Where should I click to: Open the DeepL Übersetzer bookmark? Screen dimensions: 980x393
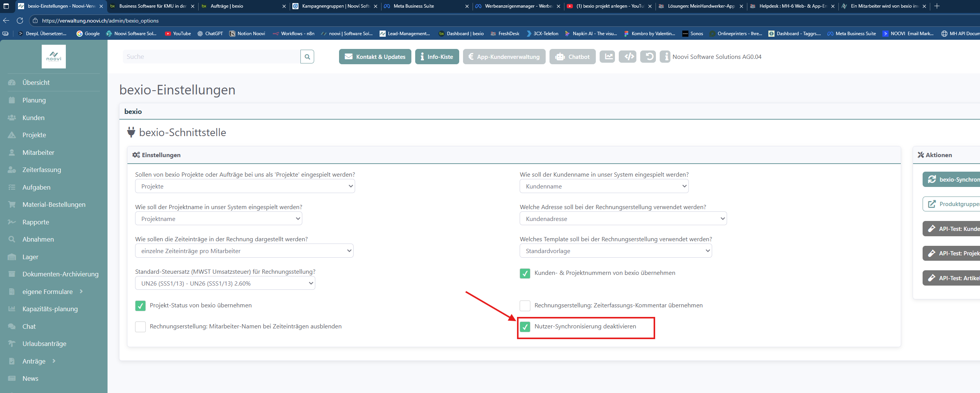pos(42,34)
